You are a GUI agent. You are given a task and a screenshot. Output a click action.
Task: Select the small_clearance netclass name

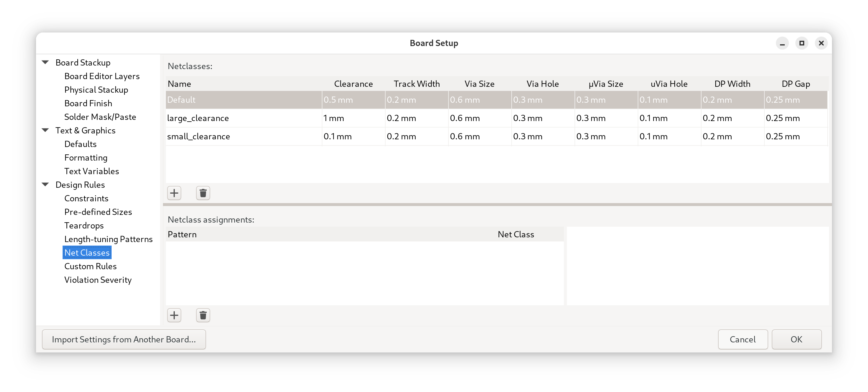244,136
